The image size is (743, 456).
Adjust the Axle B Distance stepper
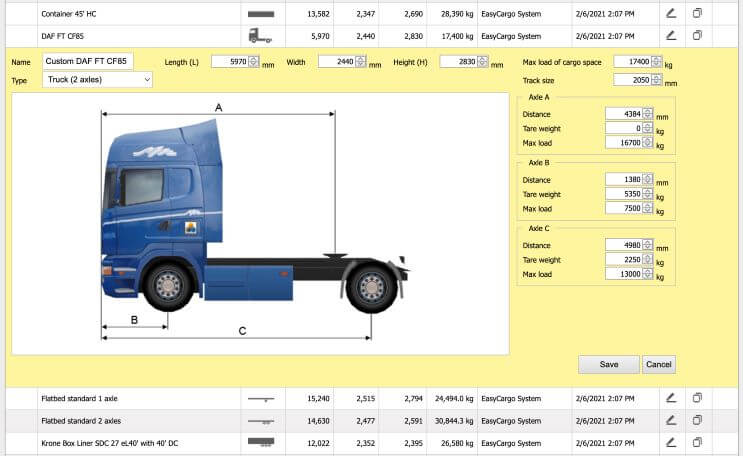648,179
